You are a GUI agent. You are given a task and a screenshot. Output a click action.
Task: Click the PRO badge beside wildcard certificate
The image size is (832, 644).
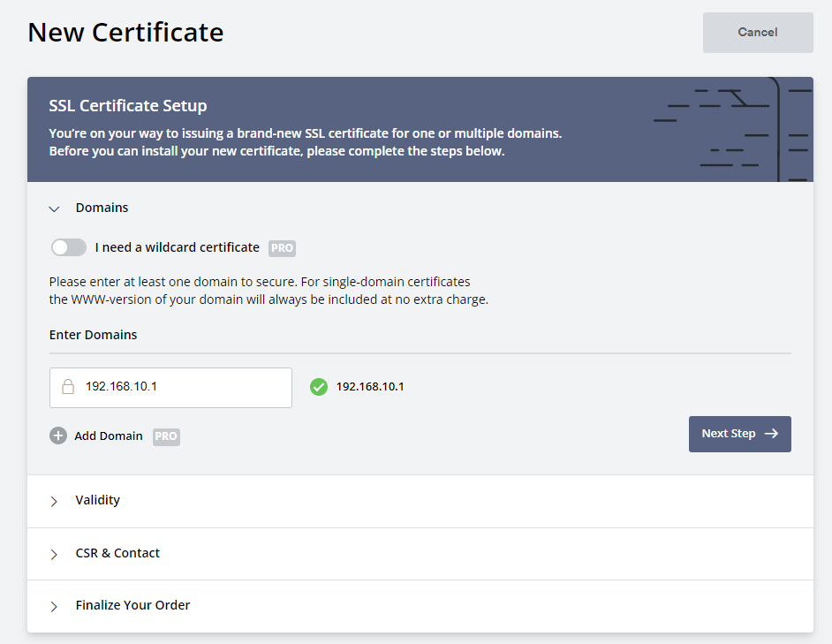click(282, 248)
